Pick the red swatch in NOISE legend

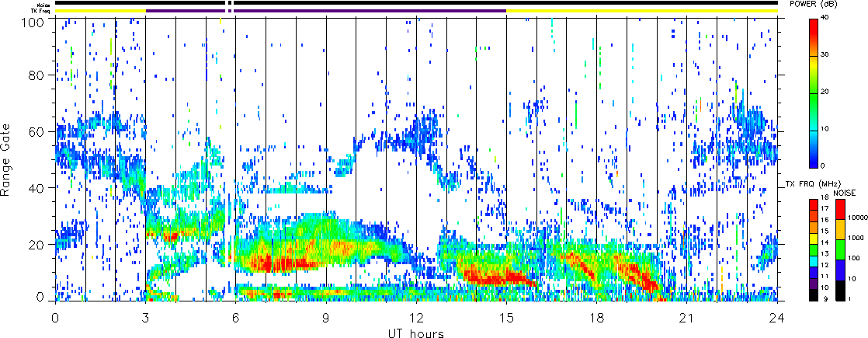coord(840,209)
